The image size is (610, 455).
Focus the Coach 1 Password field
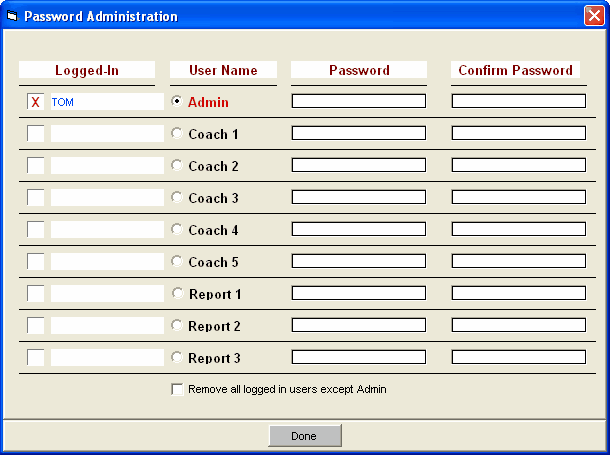click(359, 133)
